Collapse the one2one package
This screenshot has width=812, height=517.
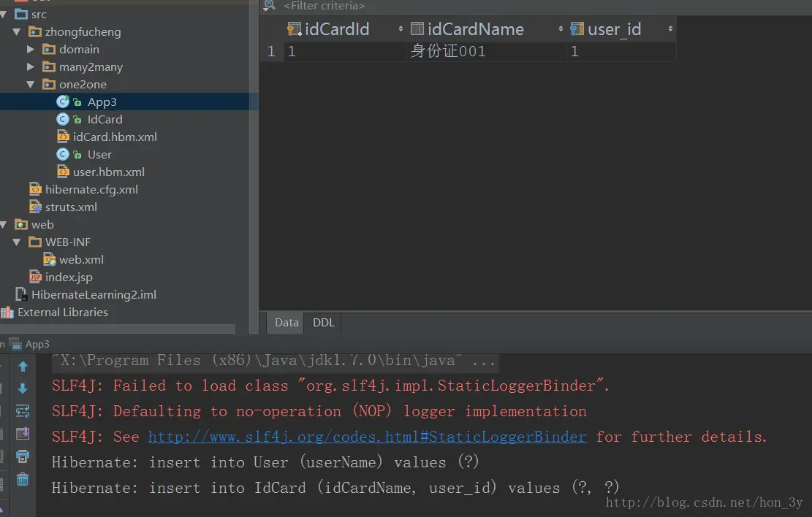click(31, 85)
